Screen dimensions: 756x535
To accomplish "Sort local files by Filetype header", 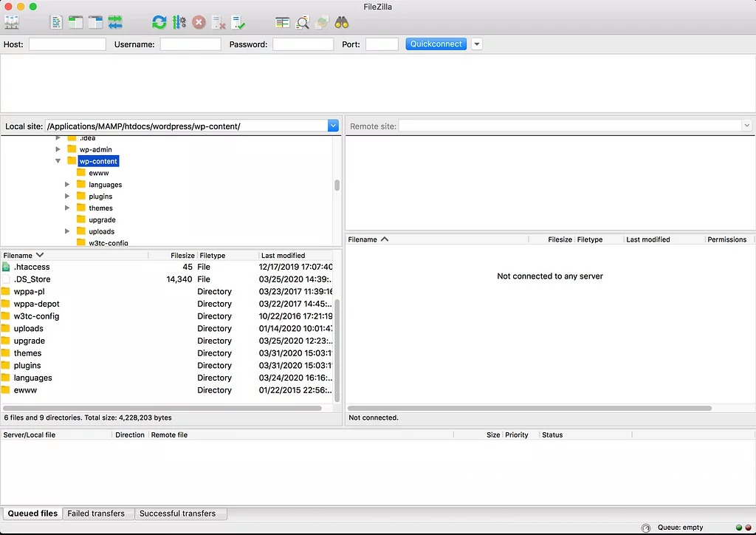I will tap(227, 255).
